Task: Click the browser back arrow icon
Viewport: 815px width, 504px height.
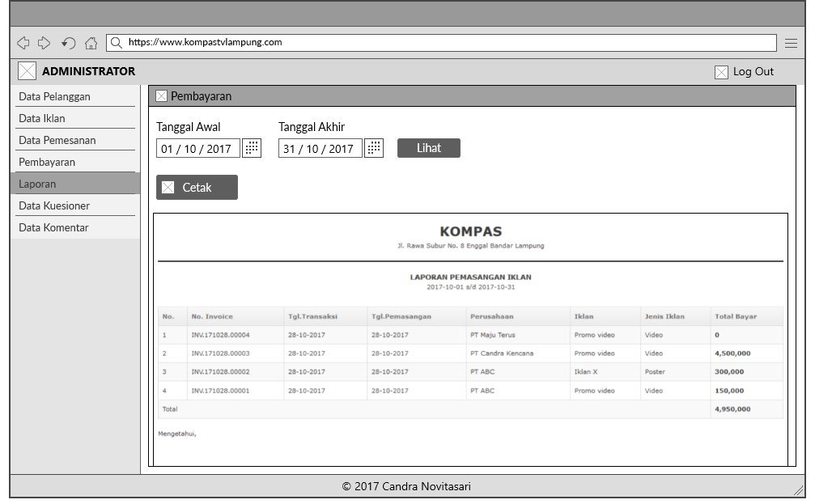Action: [23, 43]
